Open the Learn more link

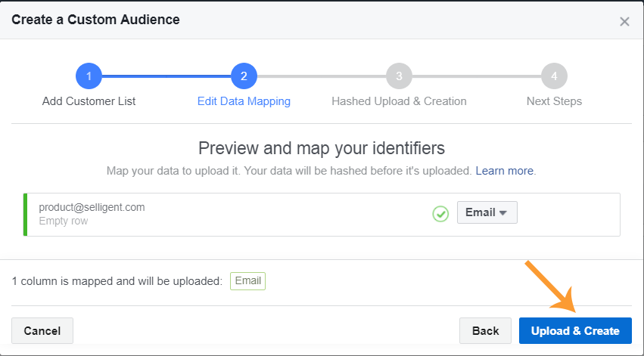click(x=505, y=171)
